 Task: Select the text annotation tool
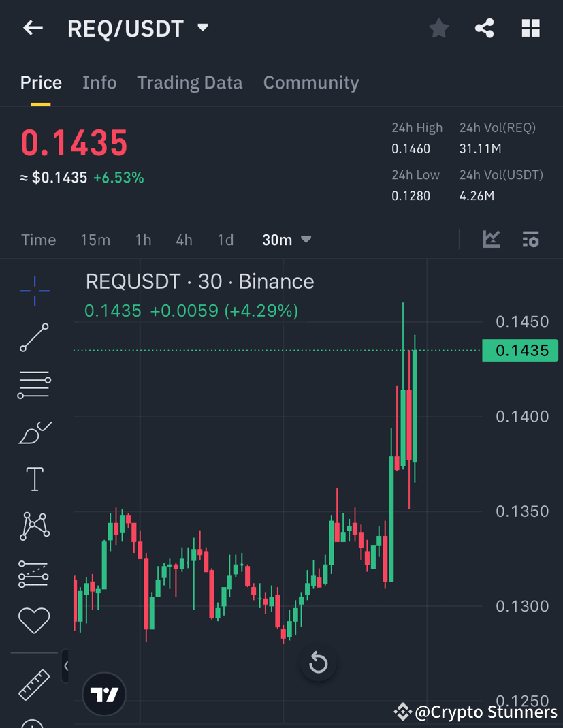34,479
